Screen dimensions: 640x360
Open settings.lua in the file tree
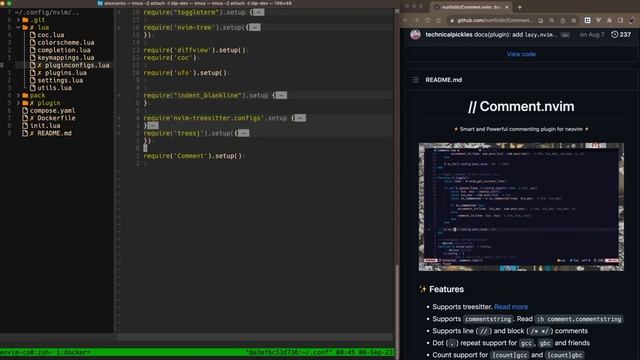coord(60,80)
